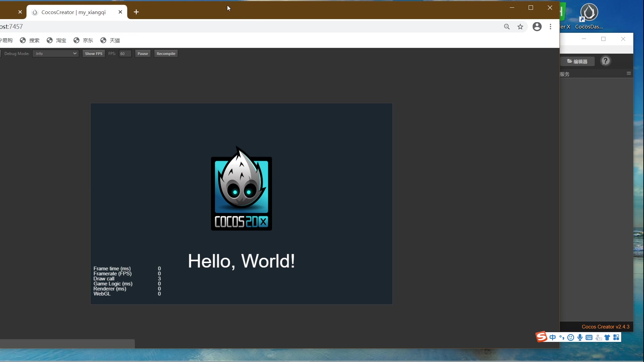Open the 服务 panel menu icon
This screenshot has height=362, width=644.
[x=629, y=73]
